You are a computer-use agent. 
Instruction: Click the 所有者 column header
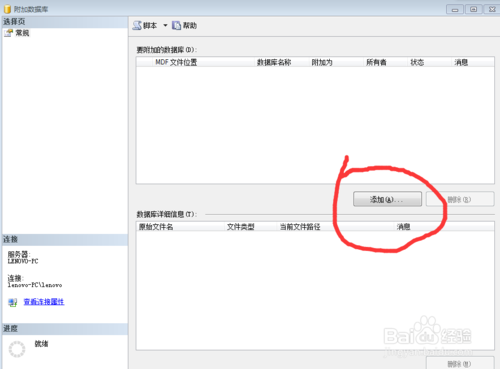pyautogui.click(x=376, y=62)
